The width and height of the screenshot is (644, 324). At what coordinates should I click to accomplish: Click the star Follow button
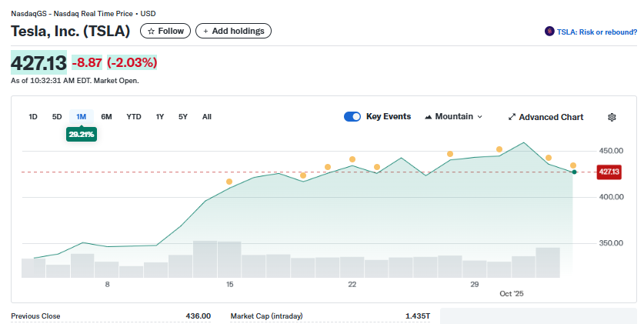[165, 31]
